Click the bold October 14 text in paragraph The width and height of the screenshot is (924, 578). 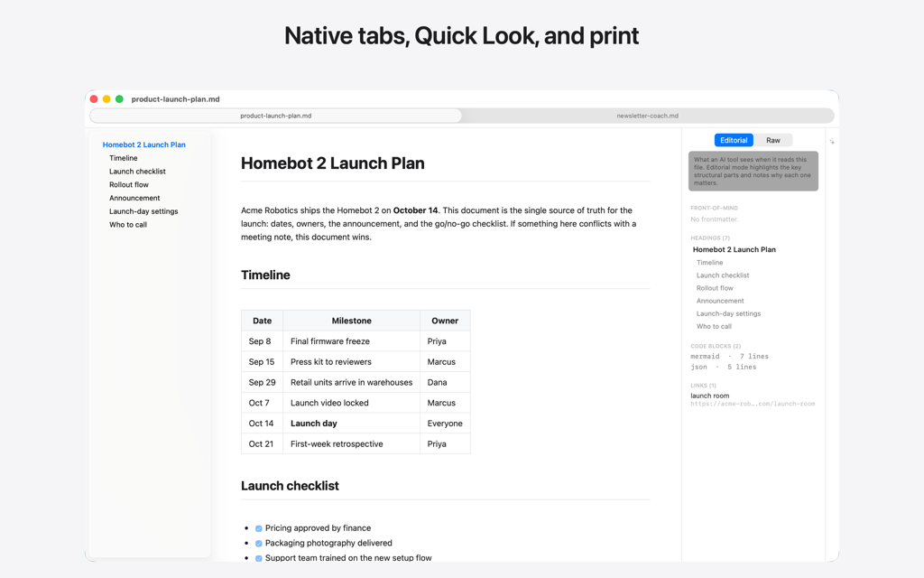pos(415,210)
